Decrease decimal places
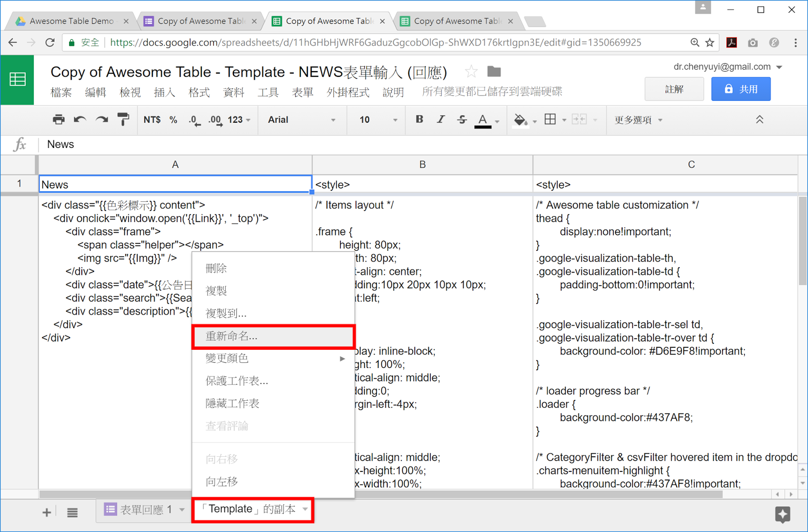 (194, 120)
